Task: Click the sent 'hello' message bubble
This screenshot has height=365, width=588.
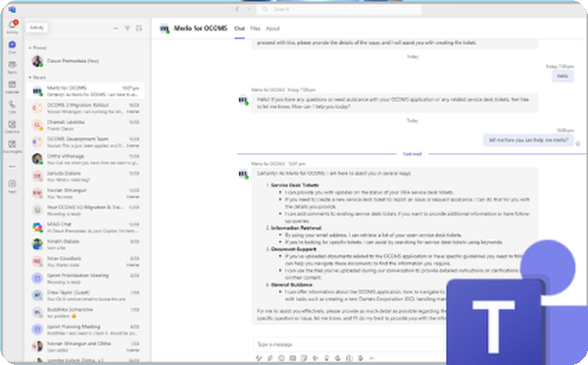Action: point(563,76)
